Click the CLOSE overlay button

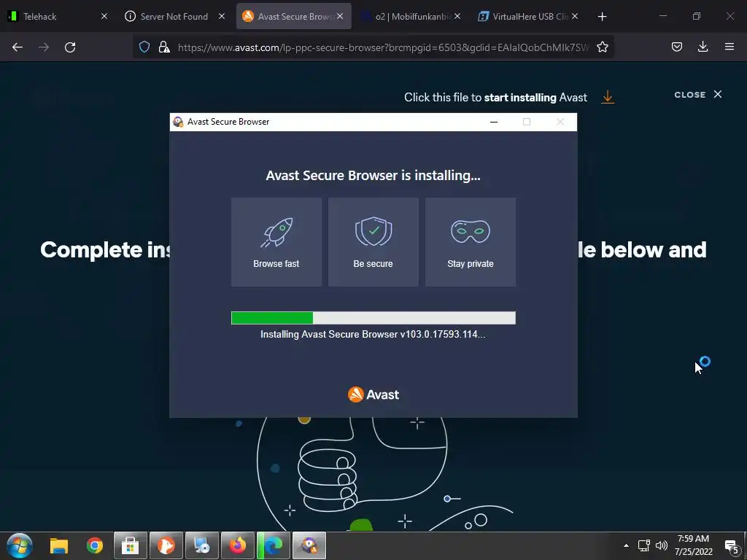(698, 95)
